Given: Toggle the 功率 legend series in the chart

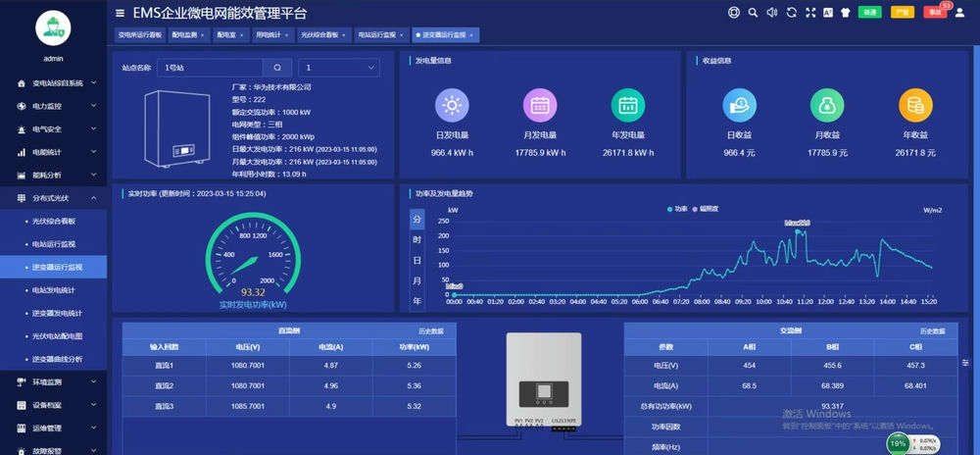Looking at the screenshot, I should [x=677, y=209].
